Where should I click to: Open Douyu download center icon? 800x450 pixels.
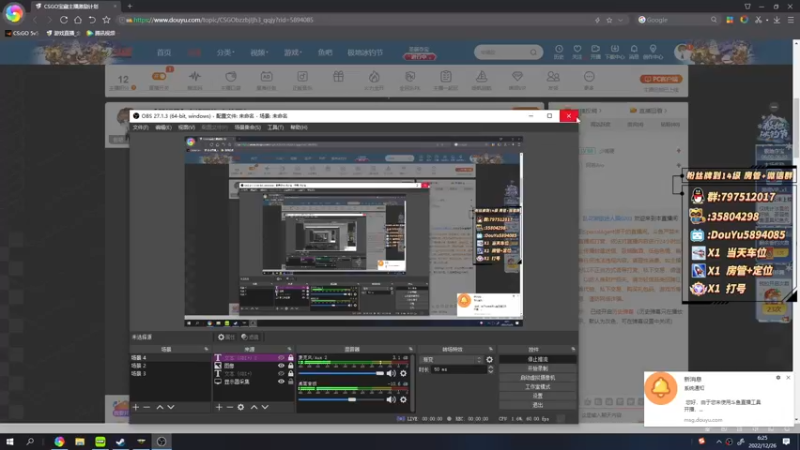click(615, 52)
